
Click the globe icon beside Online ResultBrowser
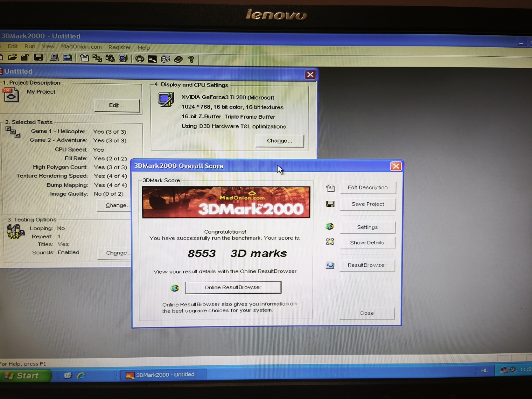point(175,288)
